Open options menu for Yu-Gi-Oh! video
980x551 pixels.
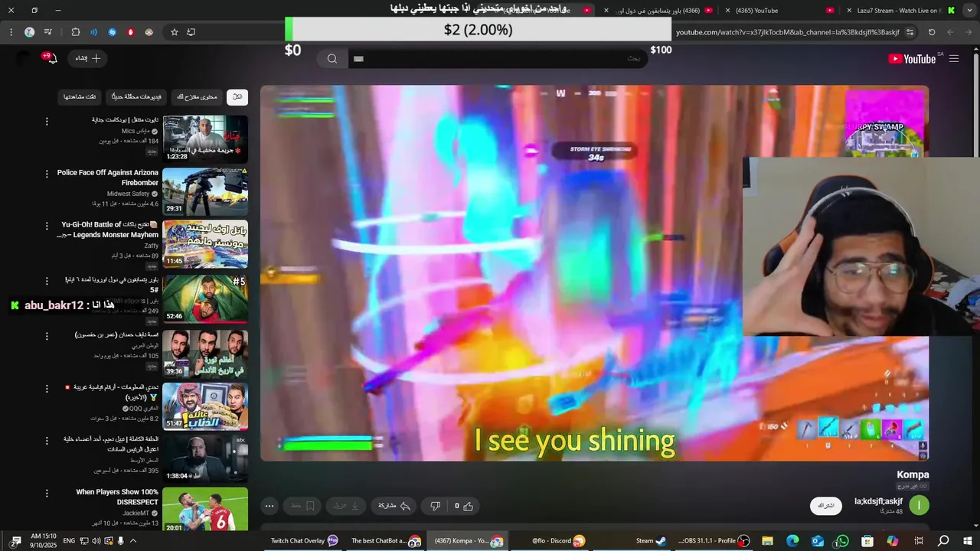pos(47,226)
